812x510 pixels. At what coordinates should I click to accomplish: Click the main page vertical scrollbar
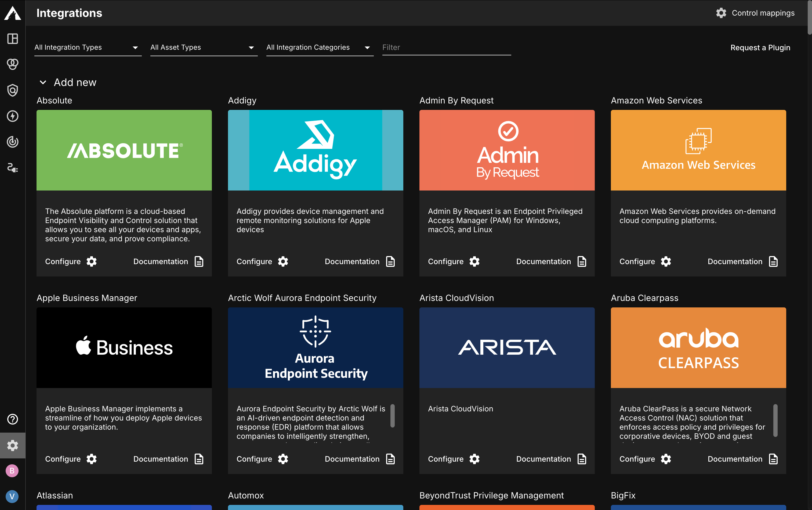tap(810, 17)
